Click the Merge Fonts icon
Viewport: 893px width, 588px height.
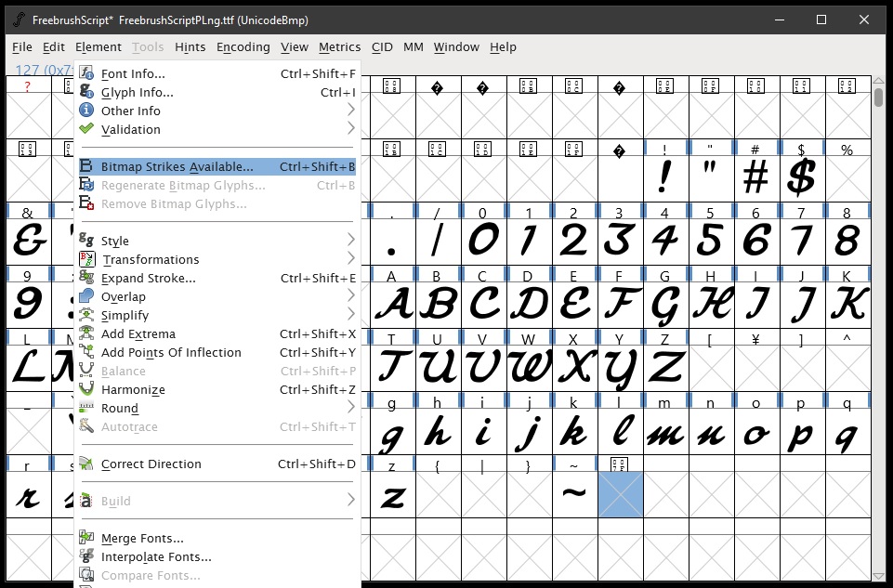(x=86, y=538)
